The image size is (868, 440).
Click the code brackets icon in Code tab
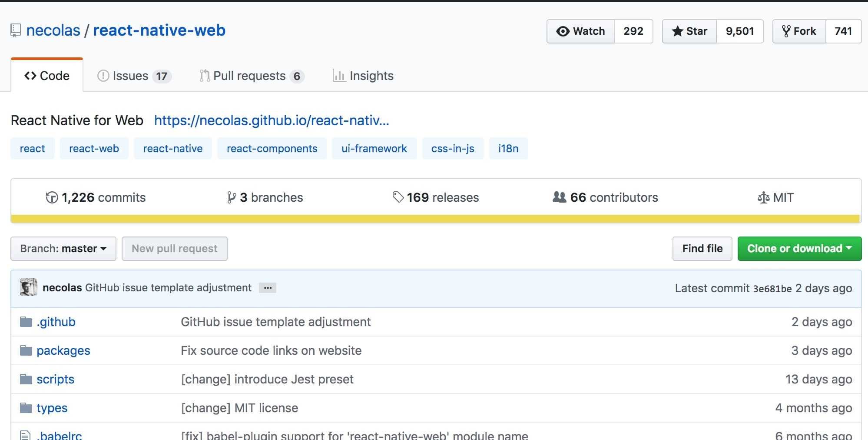(30, 76)
